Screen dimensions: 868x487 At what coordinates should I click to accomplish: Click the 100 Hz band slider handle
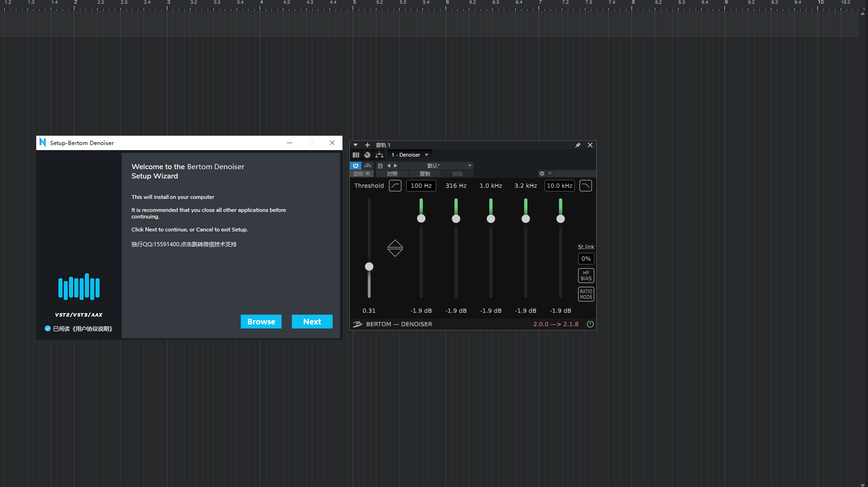point(421,218)
